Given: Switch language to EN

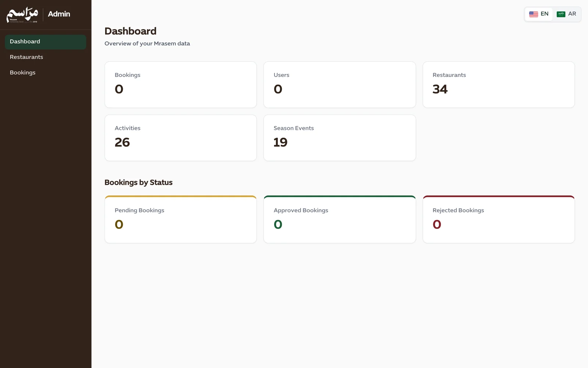Looking at the screenshot, I should pyautogui.click(x=539, y=14).
